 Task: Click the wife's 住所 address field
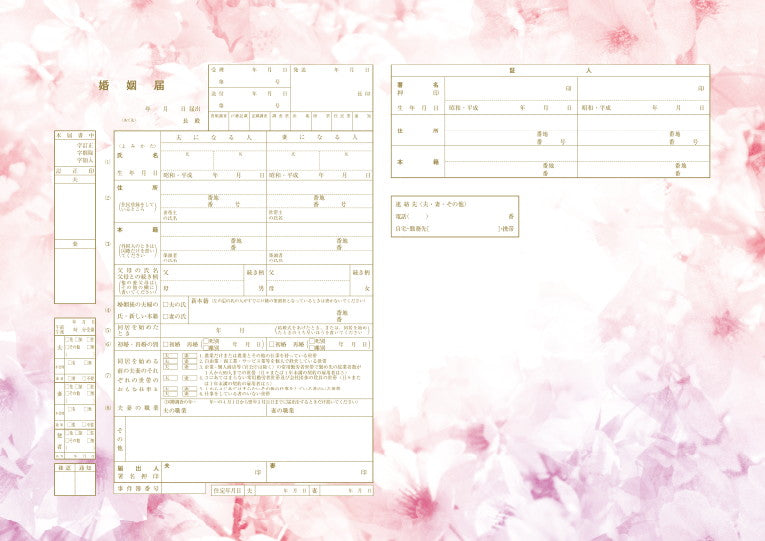pyautogui.click(x=319, y=190)
